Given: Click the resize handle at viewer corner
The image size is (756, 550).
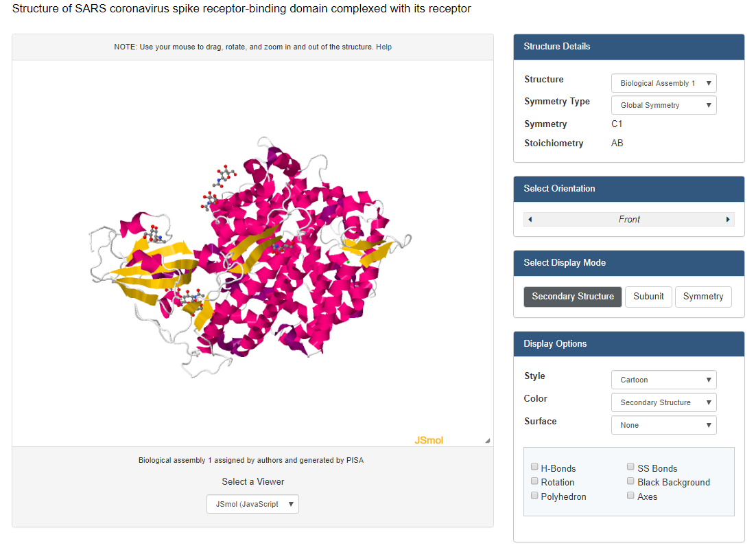Looking at the screenshot, I should click(x=487, y=441).
